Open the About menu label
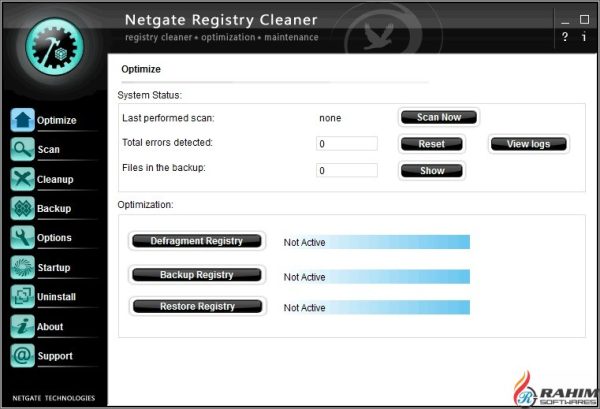600x409 pixels. click(50, 327)
